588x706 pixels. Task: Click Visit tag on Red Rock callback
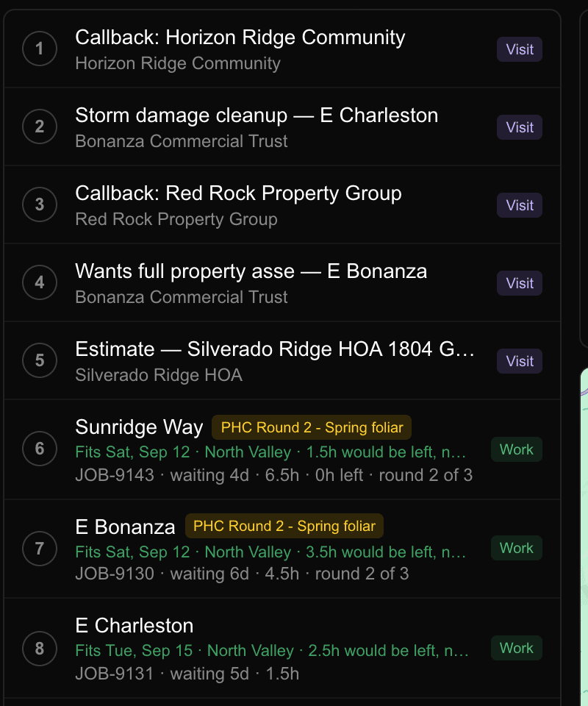click(519, 205)
